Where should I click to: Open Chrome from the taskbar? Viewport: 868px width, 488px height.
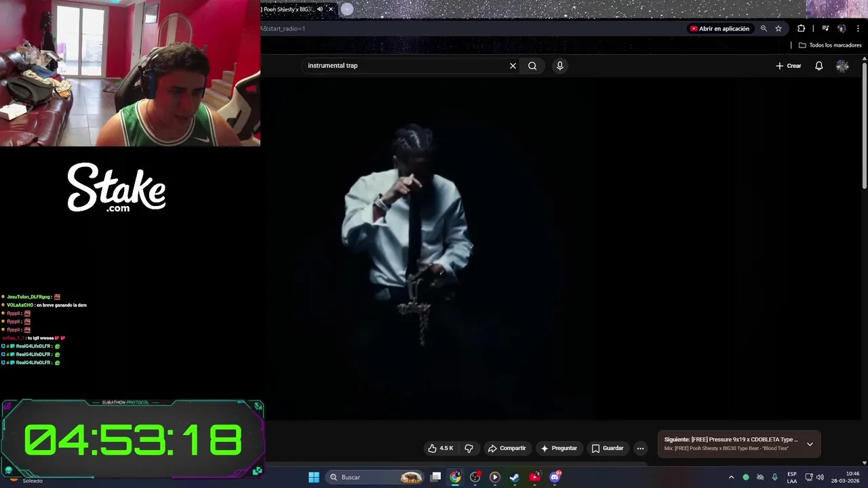point(455,477)
